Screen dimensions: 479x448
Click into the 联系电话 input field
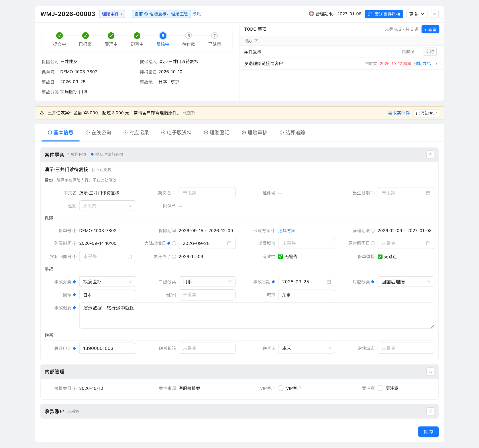pos(108,348)
